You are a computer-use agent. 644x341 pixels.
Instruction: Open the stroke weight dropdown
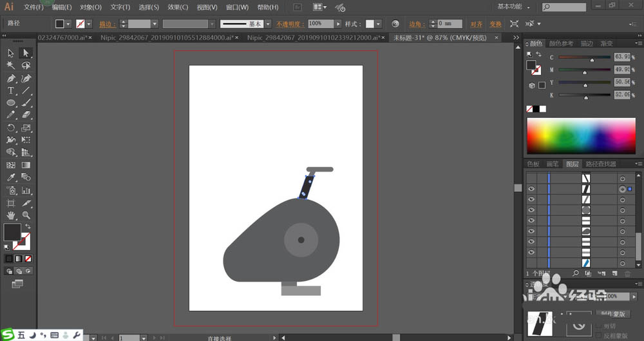pos(155,24)
